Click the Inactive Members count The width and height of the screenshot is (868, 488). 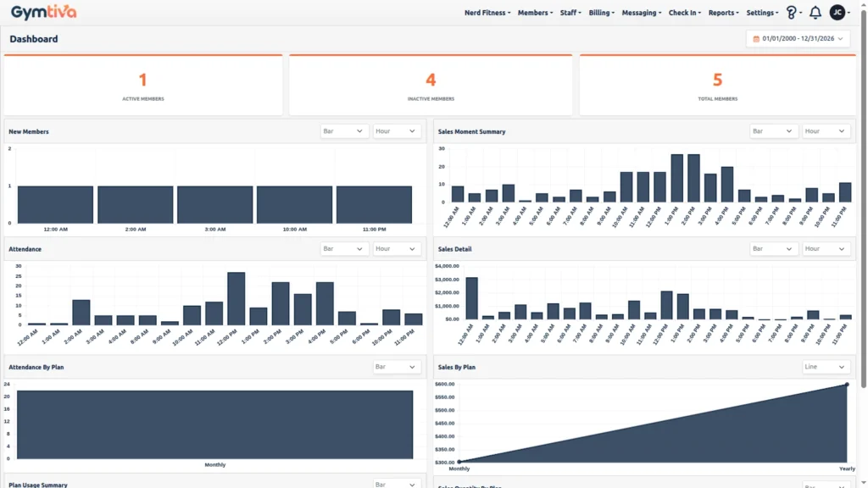click(431, 79)
